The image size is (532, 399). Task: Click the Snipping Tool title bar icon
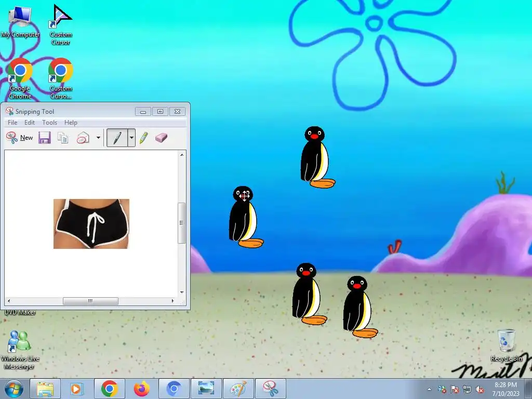[x=9, y=111]
